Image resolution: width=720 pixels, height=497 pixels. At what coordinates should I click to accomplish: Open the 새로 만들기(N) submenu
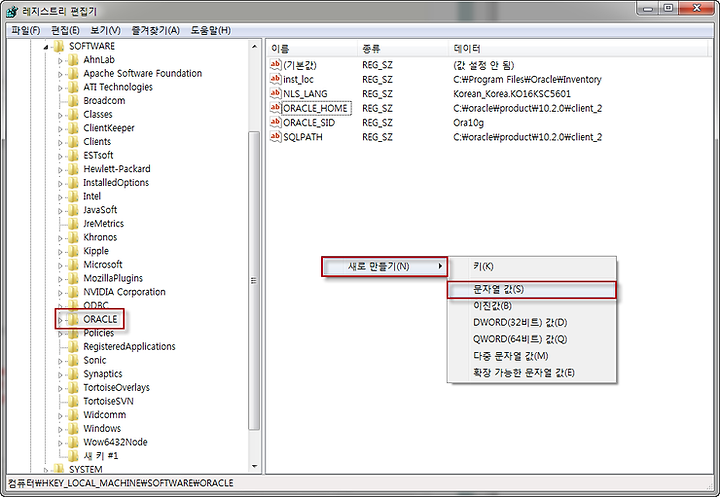(x=384, y=266)
